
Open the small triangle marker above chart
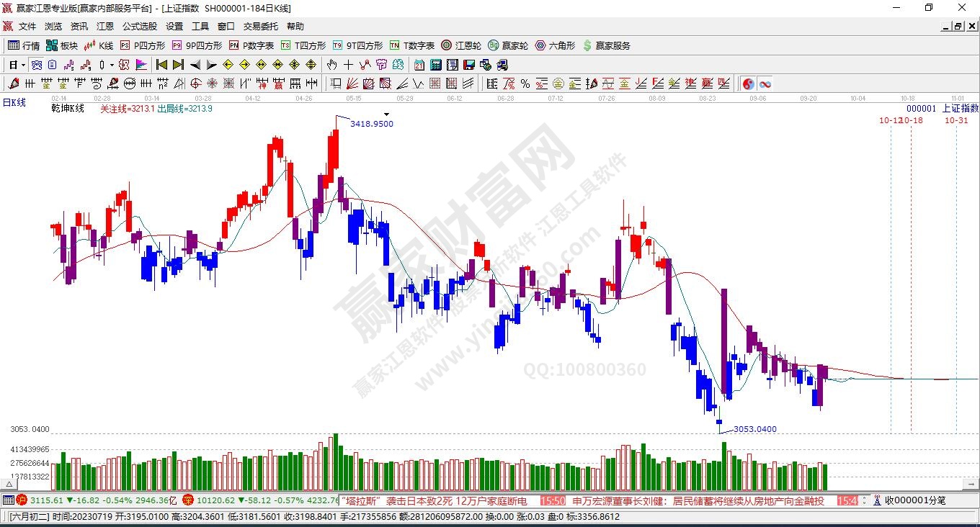point(387,114)
